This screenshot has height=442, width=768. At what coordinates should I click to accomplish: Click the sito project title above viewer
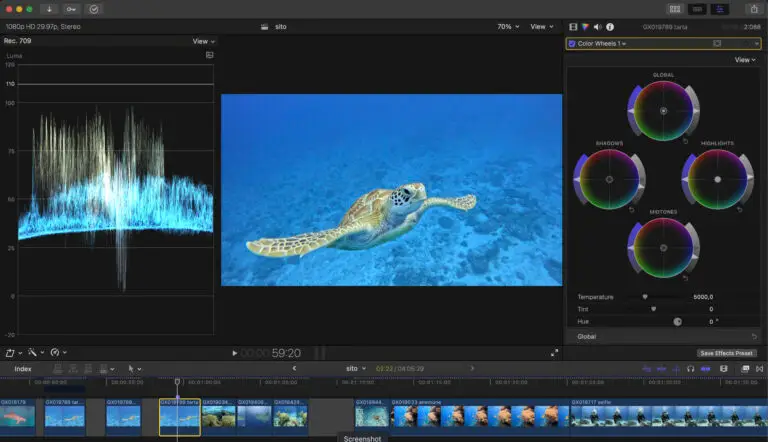coord(281,27)
